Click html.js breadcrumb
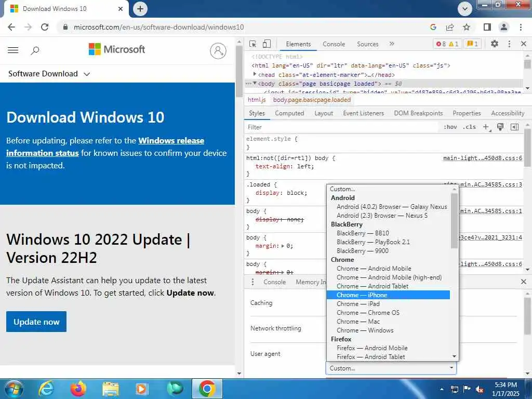 [x=257, y=100]
